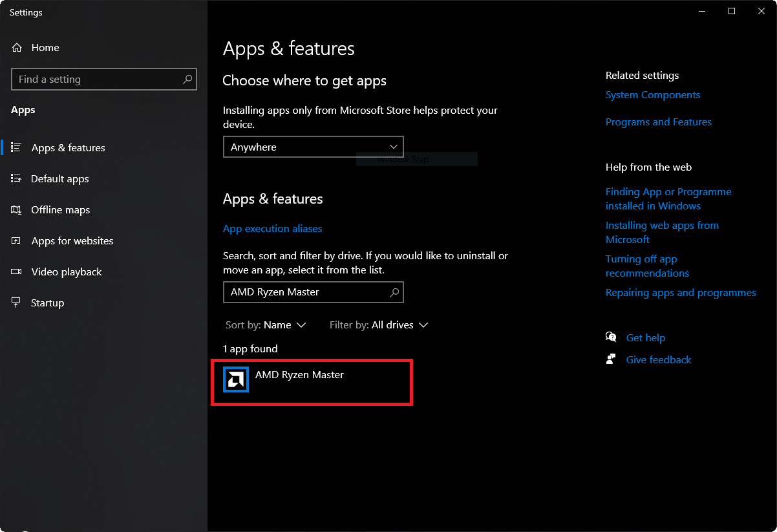
Task: Click the Default apps sidebar icon
Action: click(16, 178)
